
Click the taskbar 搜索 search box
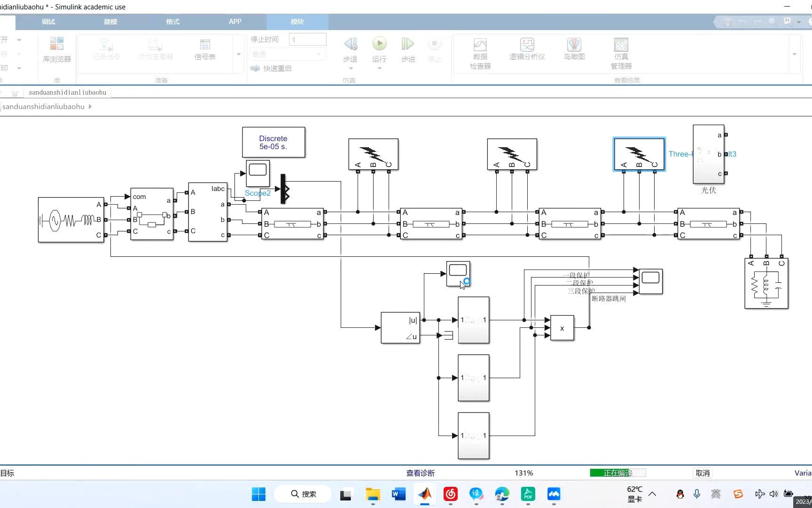(303, 494)
